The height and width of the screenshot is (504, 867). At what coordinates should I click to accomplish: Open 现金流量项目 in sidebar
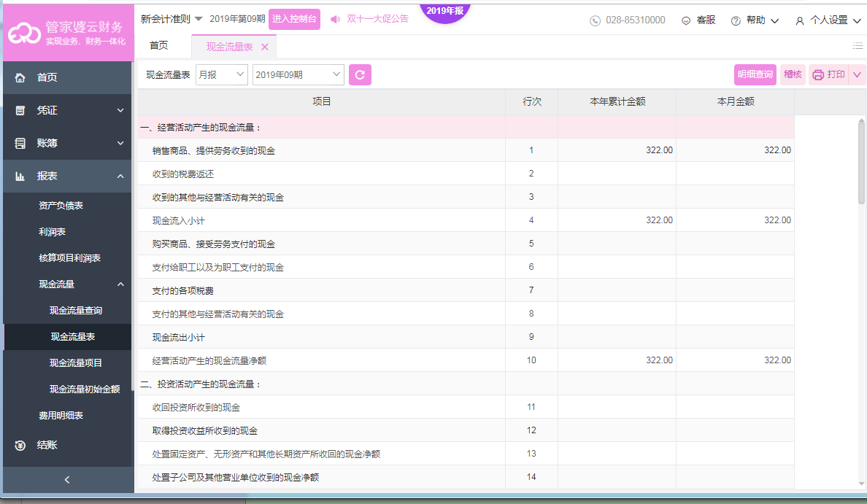tap(76, 363)
